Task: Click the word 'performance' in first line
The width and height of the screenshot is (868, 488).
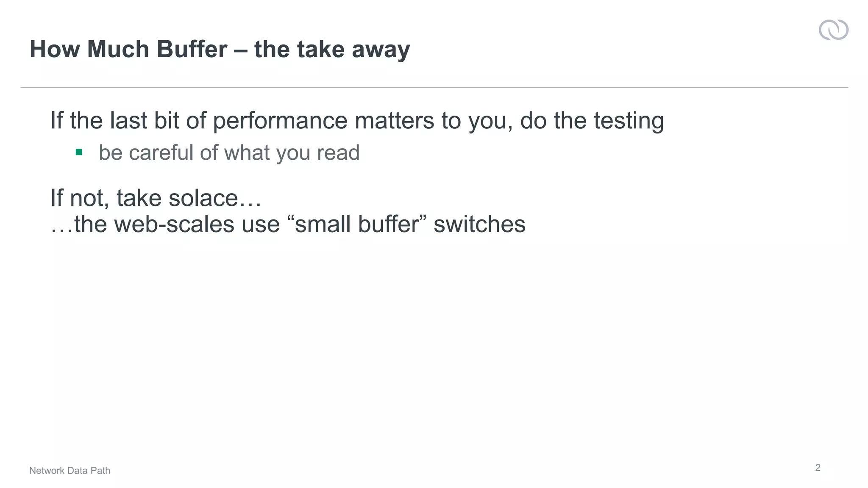Action: pos(280,121)
